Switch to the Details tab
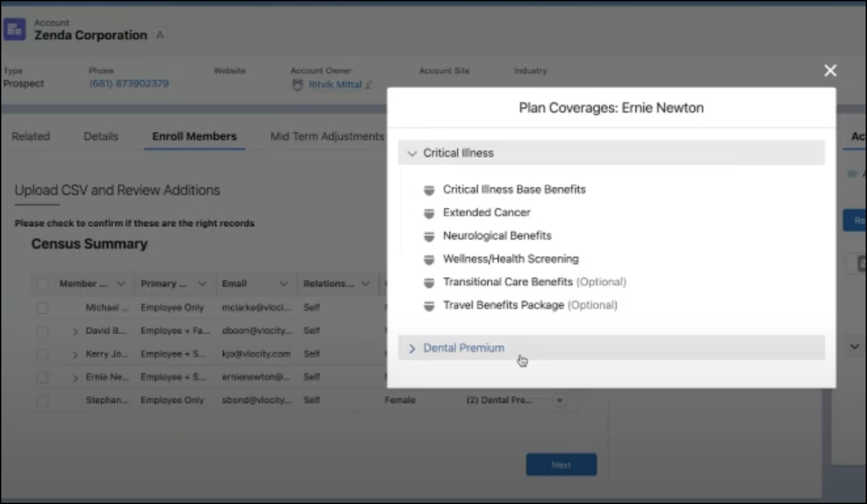Image resolution: width=867 pixels, height=504 pixels. [101, 137]
